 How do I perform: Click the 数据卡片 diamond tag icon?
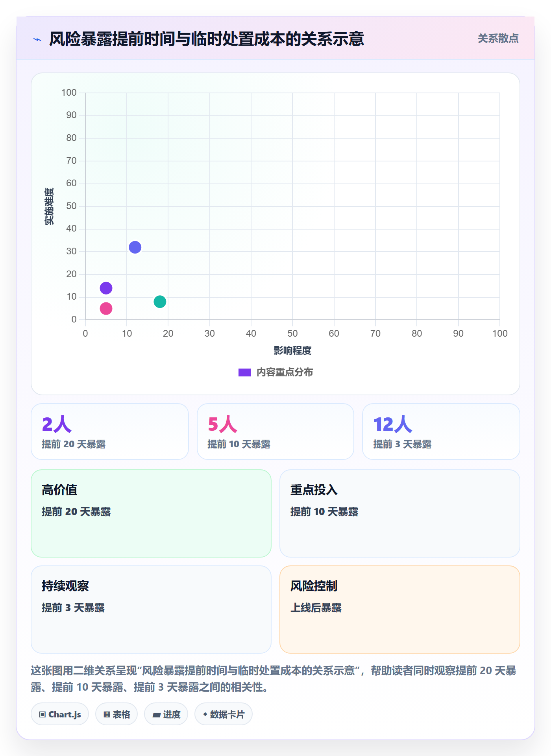tap(205, 714)
